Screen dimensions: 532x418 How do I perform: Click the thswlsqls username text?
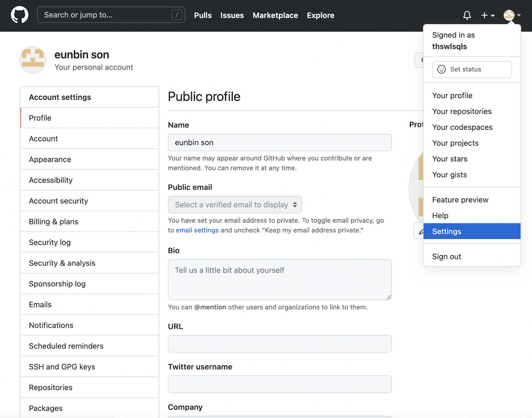[x=450, y=47]
